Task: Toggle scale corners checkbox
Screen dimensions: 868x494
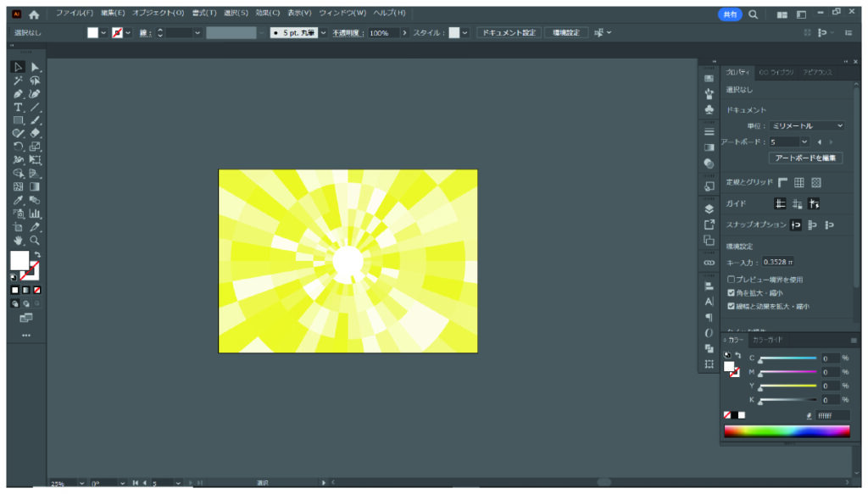Action: click(x=731, y=292)
